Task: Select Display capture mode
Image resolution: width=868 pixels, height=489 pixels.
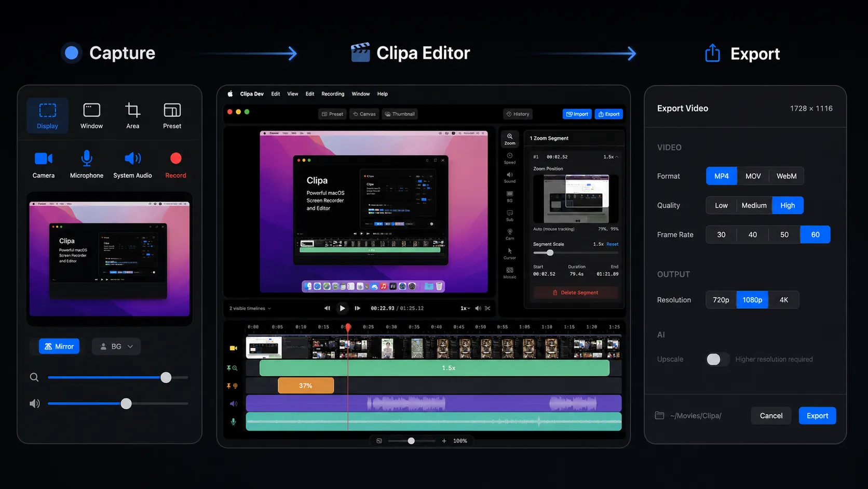Action: coord(47,116)
